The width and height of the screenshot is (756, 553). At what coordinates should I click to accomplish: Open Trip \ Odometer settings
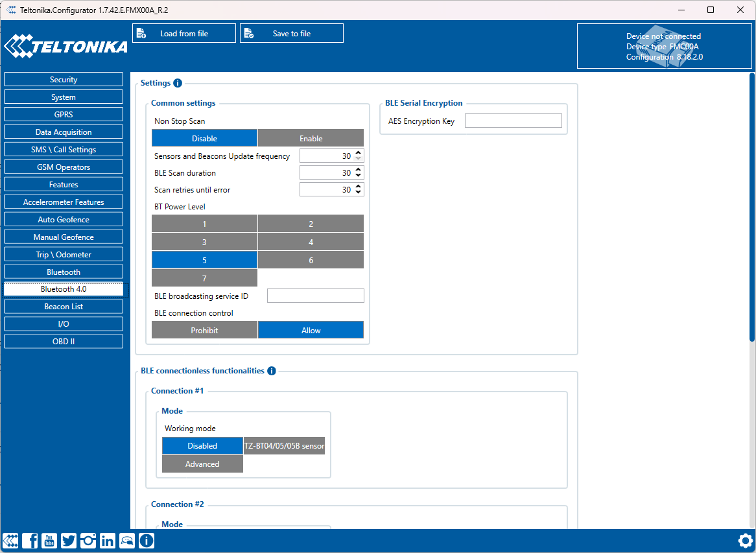coord(64,255)
